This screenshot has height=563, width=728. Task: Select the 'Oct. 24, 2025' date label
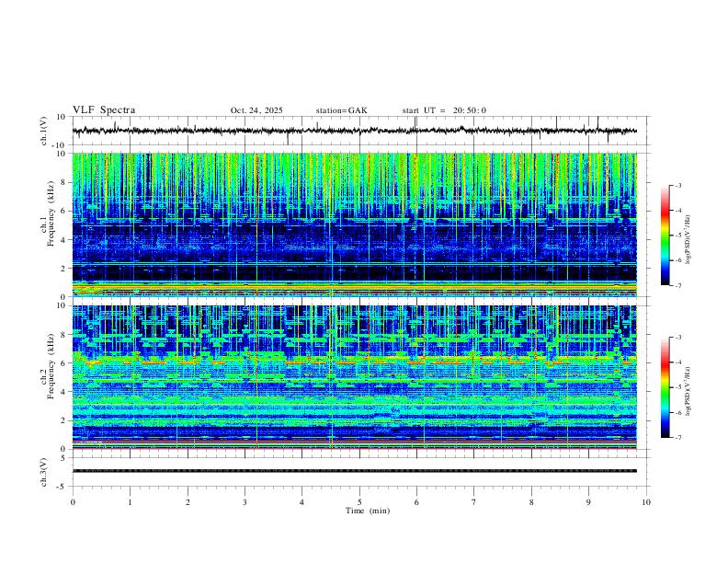[x=256, y=110]
